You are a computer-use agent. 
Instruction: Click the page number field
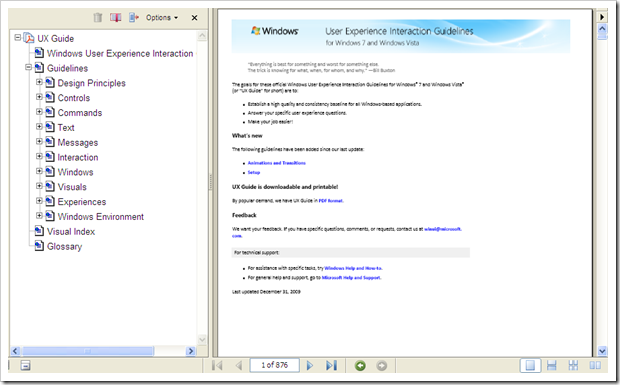pos(274,365)
